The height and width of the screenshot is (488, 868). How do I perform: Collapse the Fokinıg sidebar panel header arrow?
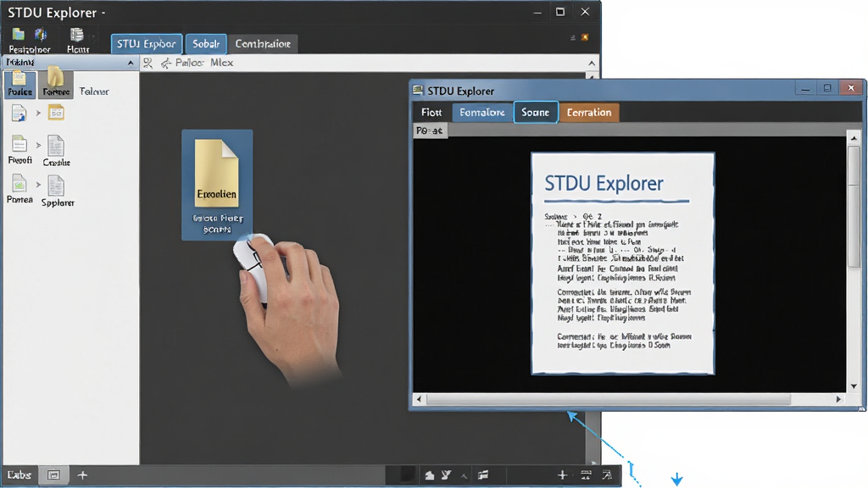point(130,63)
